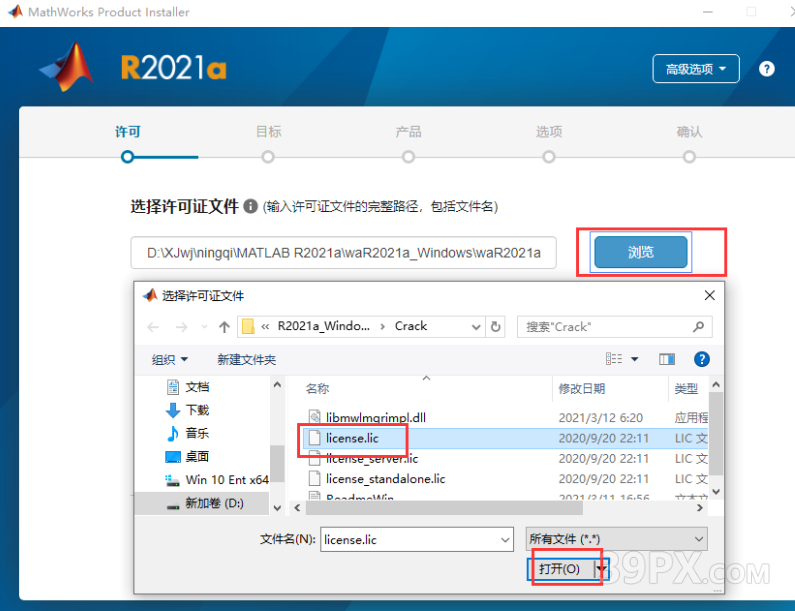
Task: Select the 选项 step tab
Action: [549, 132]
